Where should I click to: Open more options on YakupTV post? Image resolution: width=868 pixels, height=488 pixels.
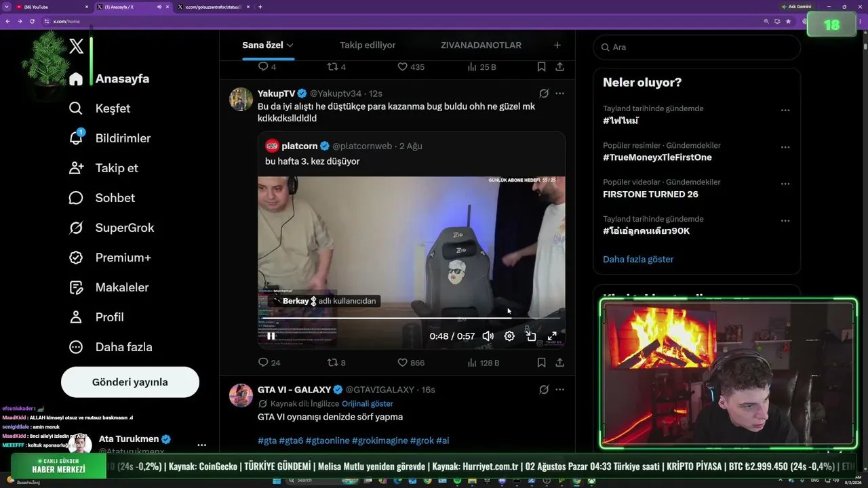[x=559, y=94]
